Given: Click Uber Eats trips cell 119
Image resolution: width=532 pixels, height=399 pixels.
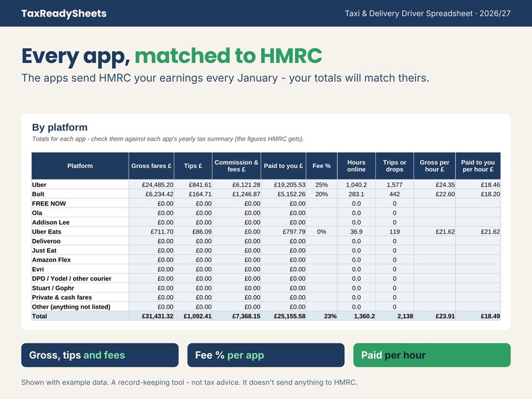Looking at the screenshot, I should 395,232.
